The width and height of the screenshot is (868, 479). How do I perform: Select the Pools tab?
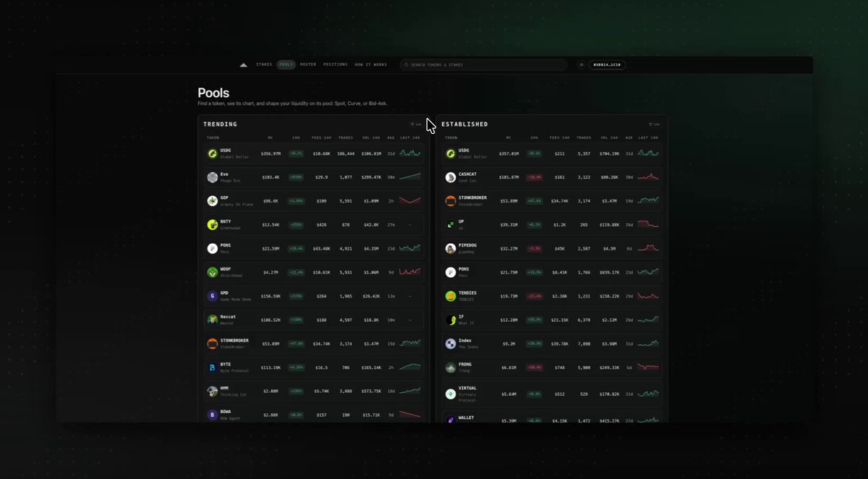point(286,65)
